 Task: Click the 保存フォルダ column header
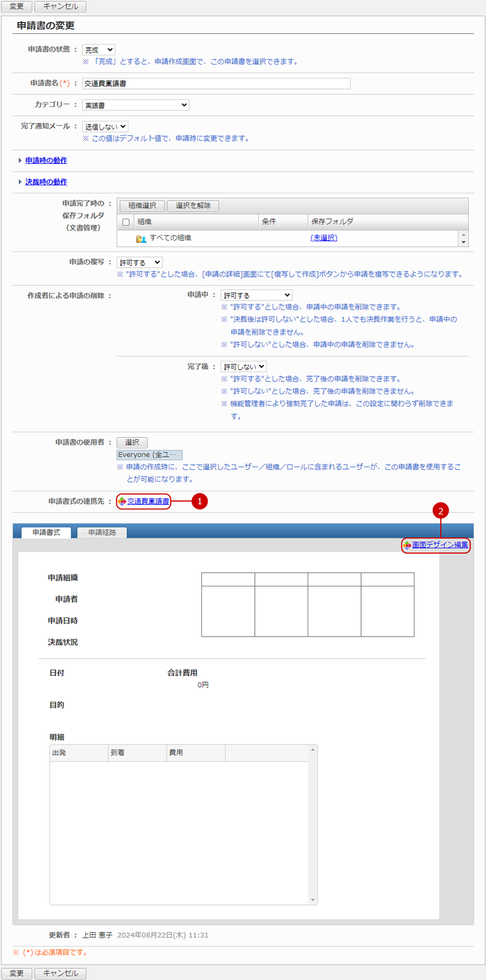383,222
